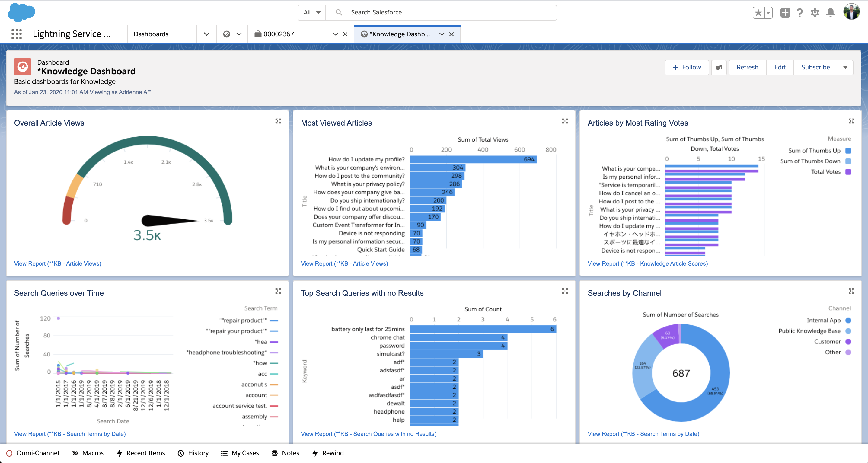Click Sum of Thumbs Down legend swatch
The image size is (868, 463).
tap(848, 161)
